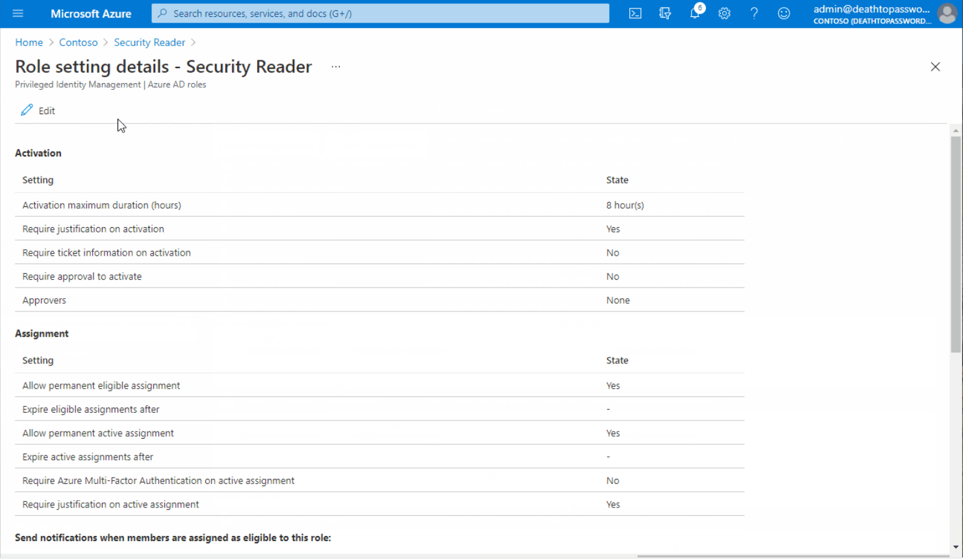Go to the Home breadcrumb
This screenshot has height=560, width=963.
29,42
